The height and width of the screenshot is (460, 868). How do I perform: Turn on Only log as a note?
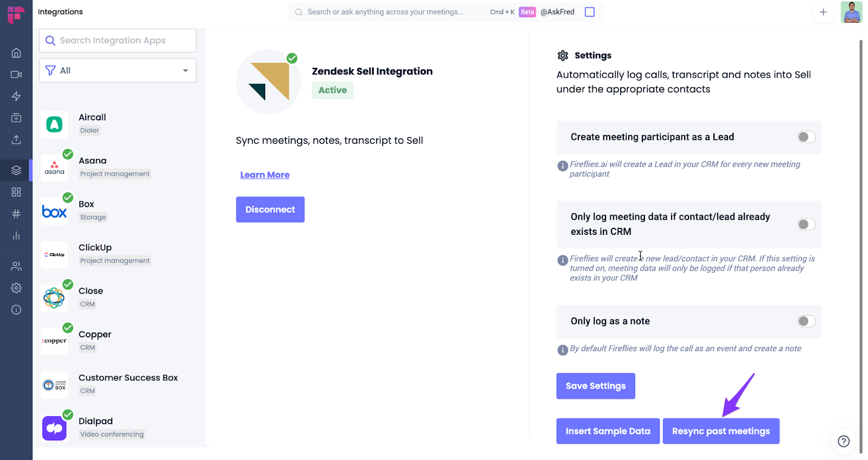(806, 321)
